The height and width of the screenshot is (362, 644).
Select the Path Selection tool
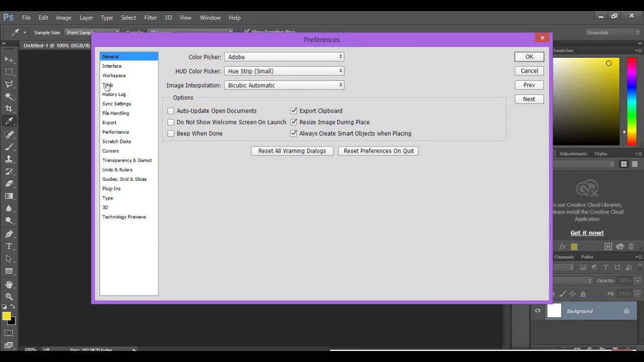[9, 259]
